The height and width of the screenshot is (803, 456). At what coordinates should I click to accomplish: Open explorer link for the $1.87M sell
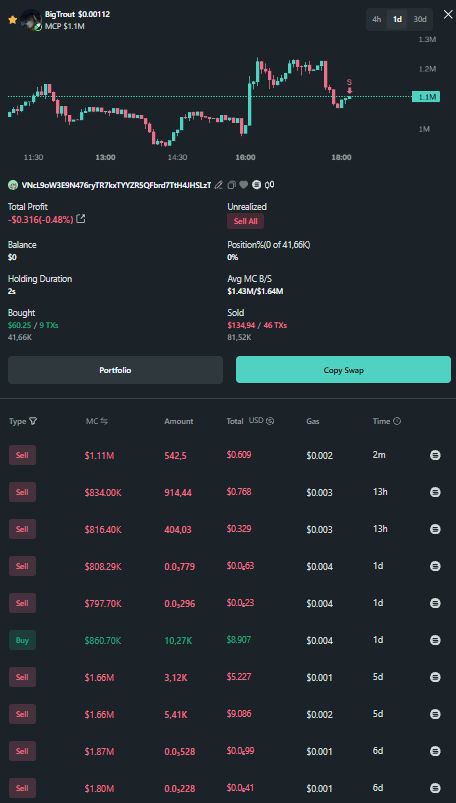point(435,751)
